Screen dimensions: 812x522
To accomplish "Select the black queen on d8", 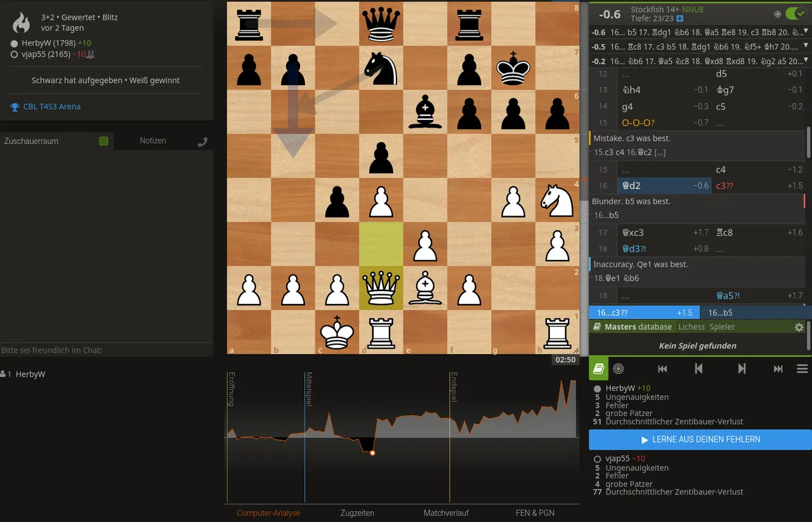I will click(381, 24).
